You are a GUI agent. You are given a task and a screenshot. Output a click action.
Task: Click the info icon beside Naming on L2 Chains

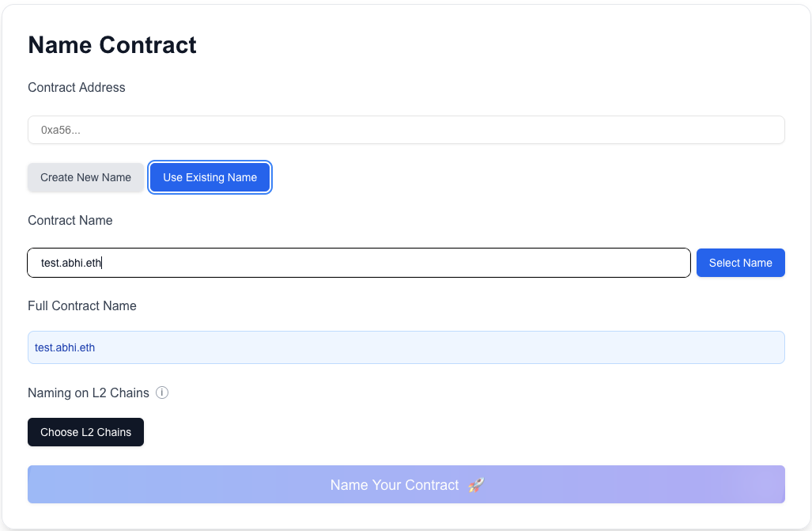pos(162,393)
